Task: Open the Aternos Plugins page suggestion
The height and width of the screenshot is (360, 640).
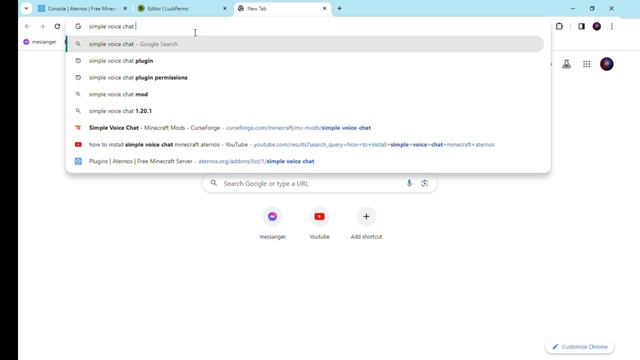Action: point(305,161)
